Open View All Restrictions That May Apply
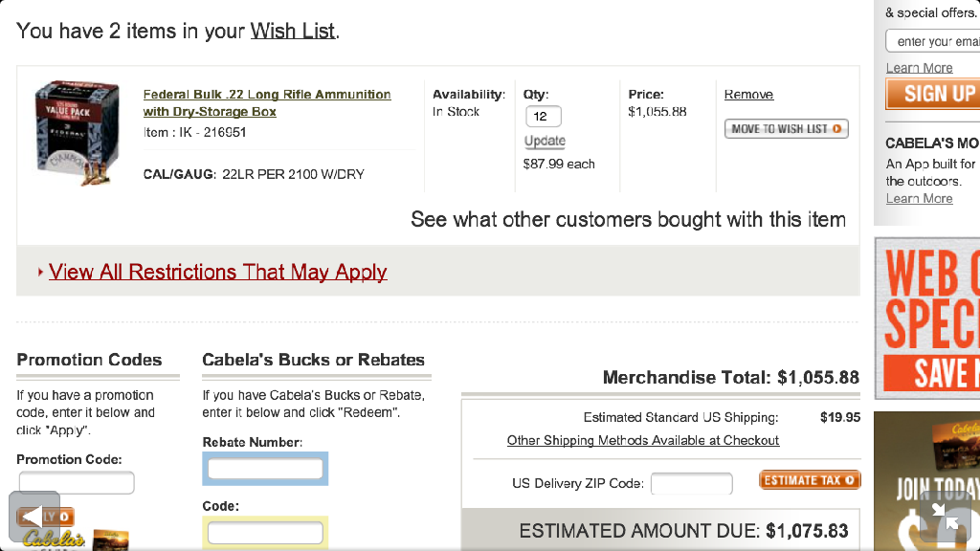The image size is (980, 551). pos(217,272)
